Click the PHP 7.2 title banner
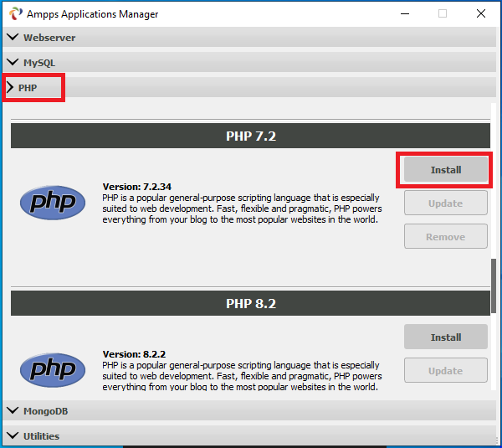The width and height of the screenshot is (502, 448). [250, 136]
